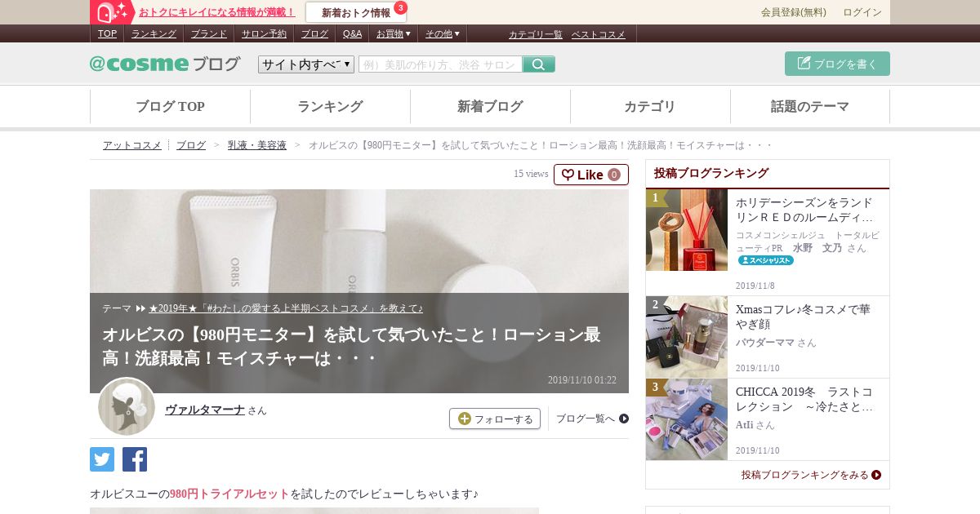Open ランキング main tab
This screenshot has height=514, width=980.
click(x=330, y=107)
